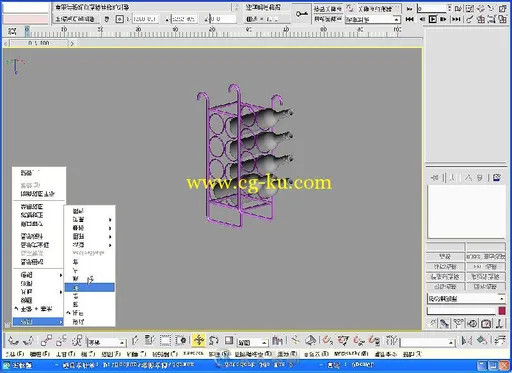Select the highlighted Select and Move tool

pos(199,340)
